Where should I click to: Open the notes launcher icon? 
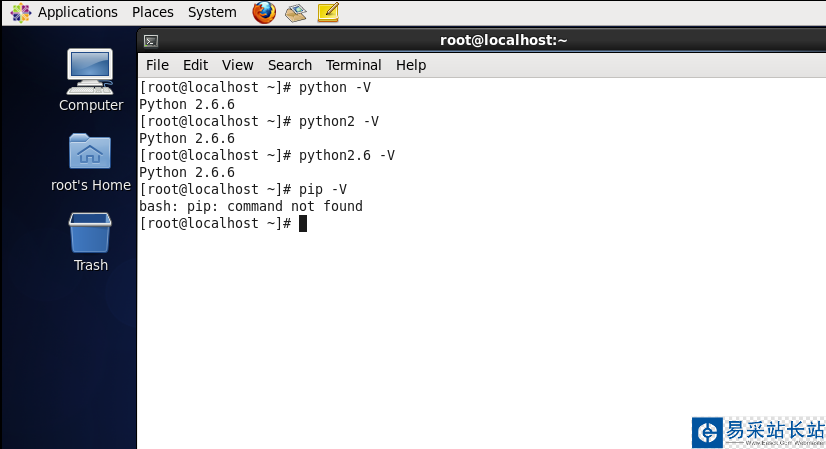pos(327,12)
